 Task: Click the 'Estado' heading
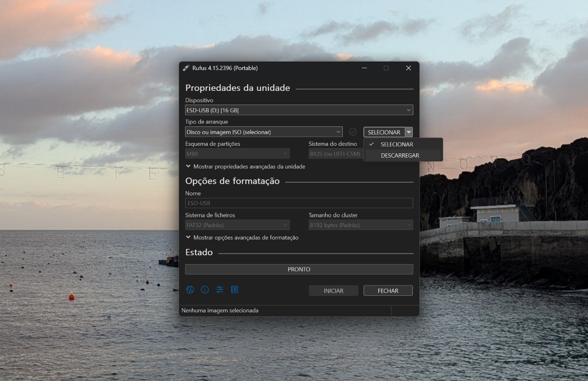[x=199, y=252]
